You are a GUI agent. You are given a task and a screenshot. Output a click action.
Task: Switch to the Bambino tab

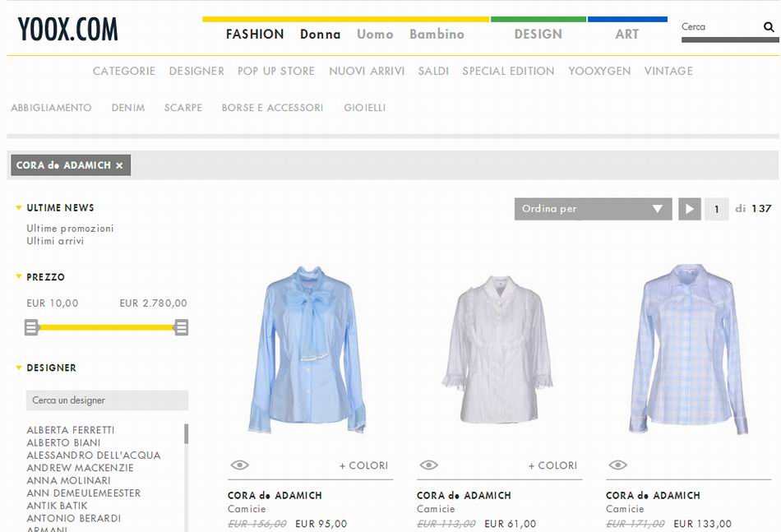tap(437, 34)
